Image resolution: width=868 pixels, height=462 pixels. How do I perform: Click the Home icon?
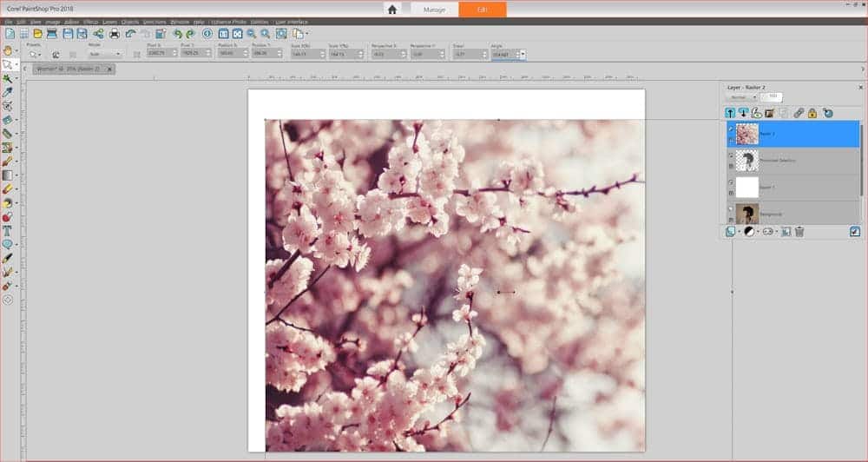coord(392,10)
